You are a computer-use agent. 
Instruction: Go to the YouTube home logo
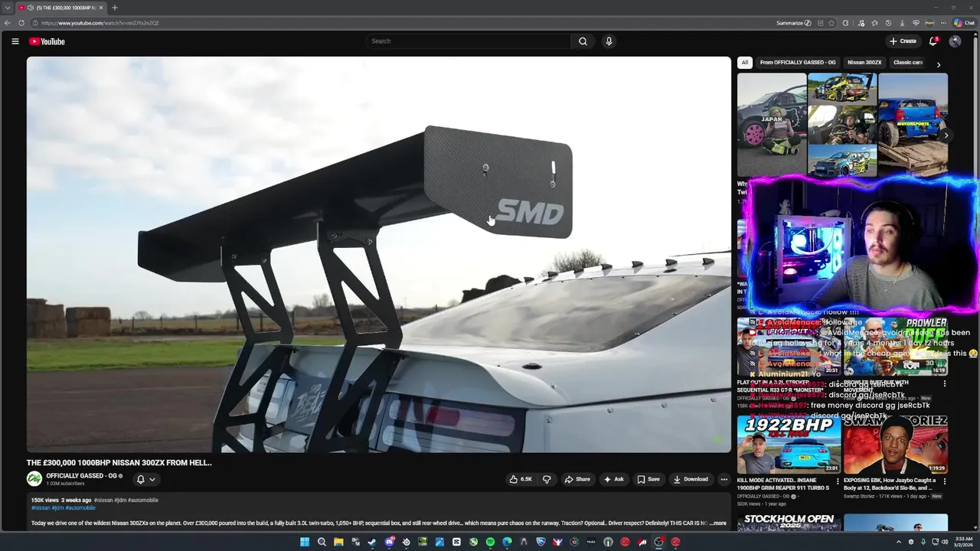[47, 41]
